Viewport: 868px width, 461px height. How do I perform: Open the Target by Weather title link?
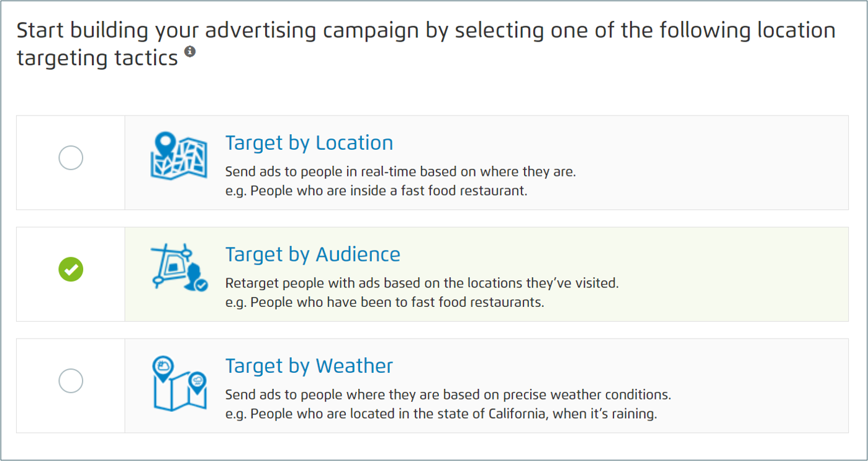point(309,366)
